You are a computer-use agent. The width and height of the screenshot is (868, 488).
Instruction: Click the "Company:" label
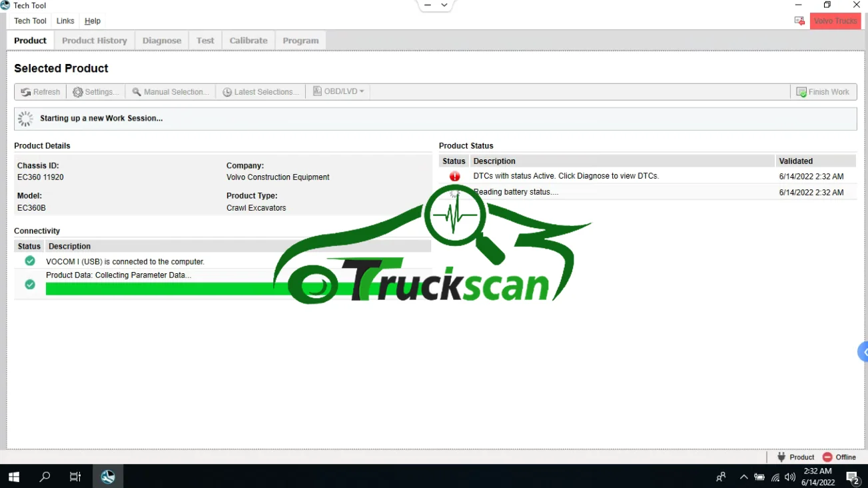point(245,165)
